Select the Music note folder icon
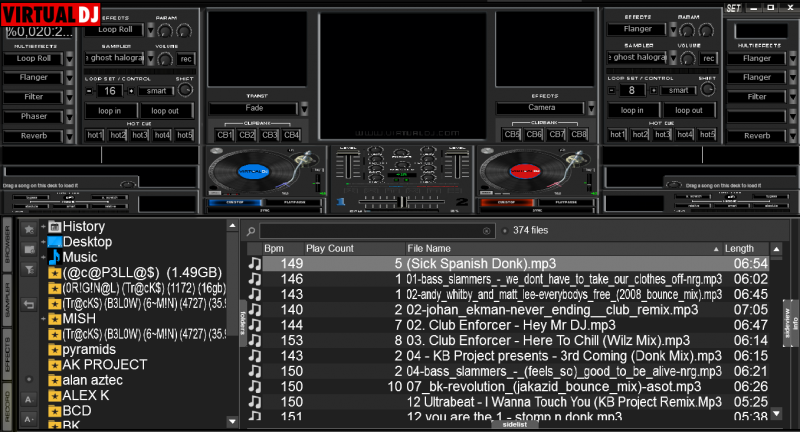The width and height of the screenshot is (800, 432). pos(54,257)
